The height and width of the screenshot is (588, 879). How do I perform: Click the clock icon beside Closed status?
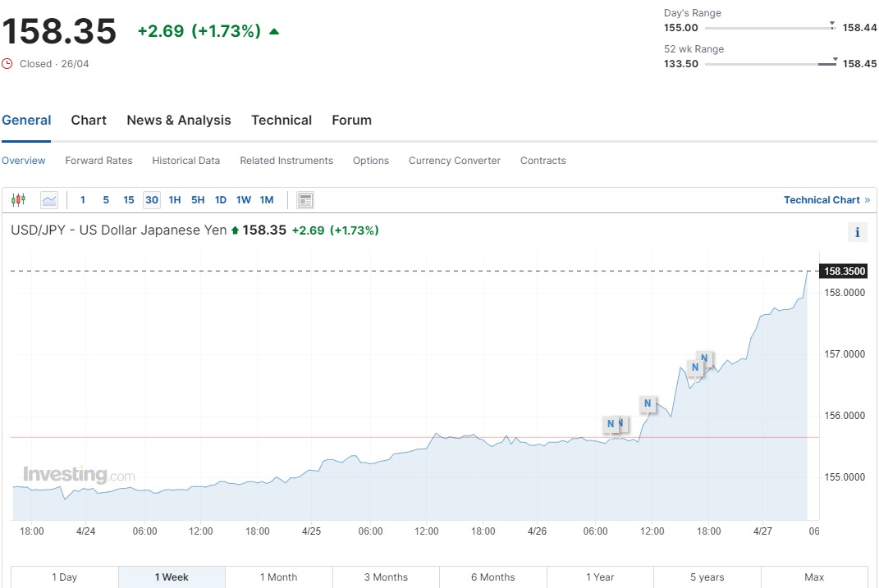(x=7, y=64)
